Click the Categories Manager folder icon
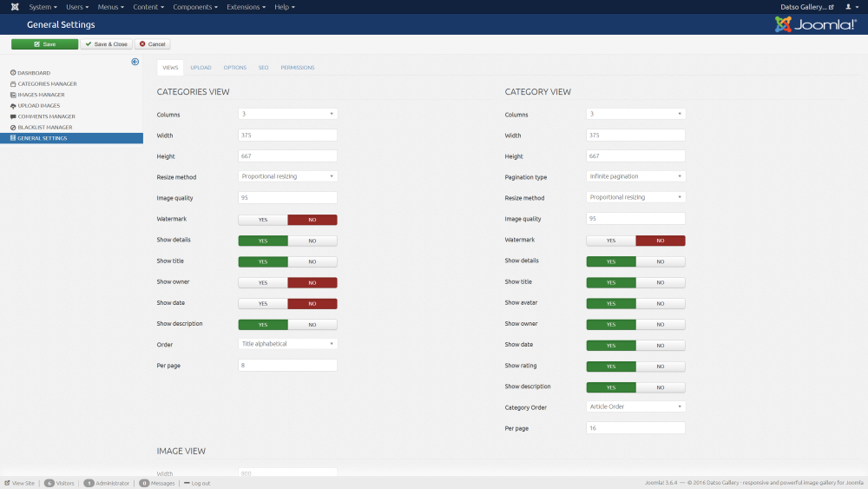868x489 pixels. 12,84
